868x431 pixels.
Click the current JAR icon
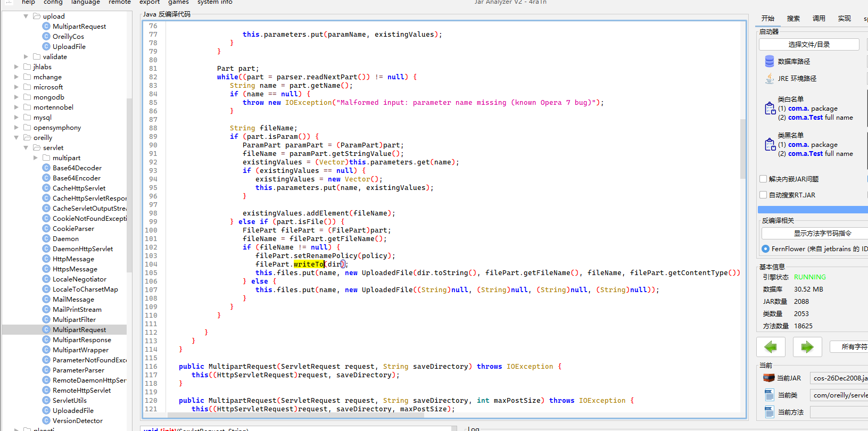[769, 378]
